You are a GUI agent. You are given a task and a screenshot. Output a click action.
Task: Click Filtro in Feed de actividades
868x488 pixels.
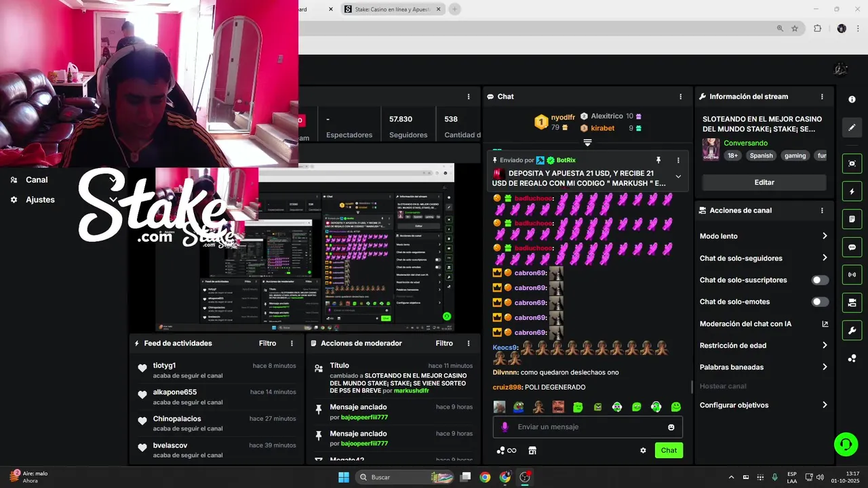(x=267, y=343)
